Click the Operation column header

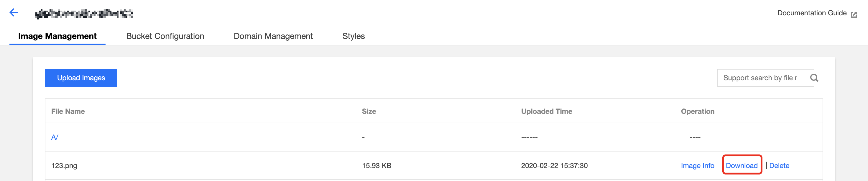click(x=697, y=111)
